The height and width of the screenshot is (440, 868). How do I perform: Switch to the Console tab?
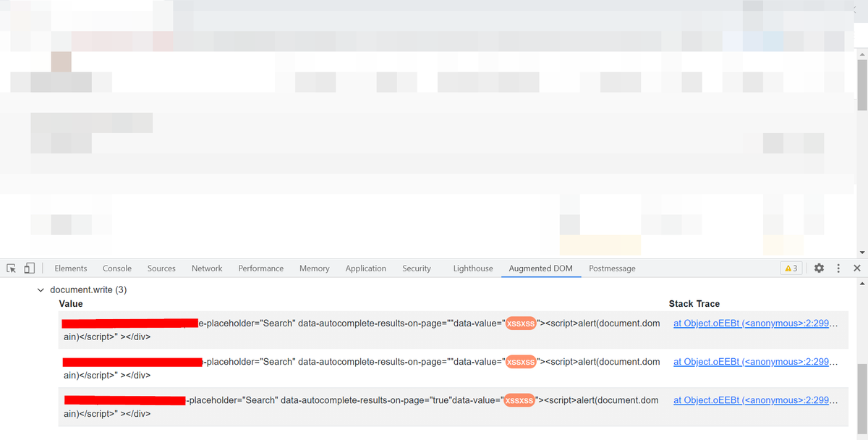(117, 268)
